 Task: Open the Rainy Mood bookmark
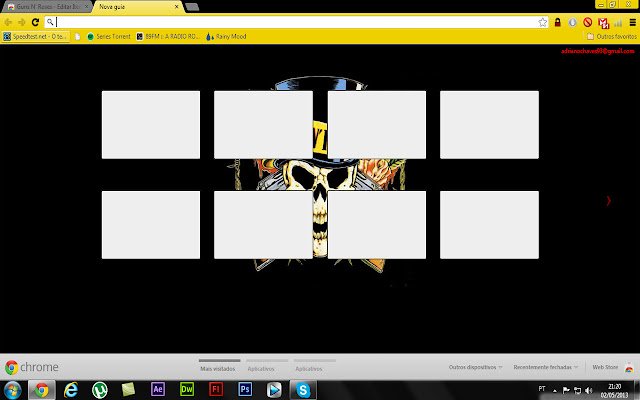tap(226, 36)
